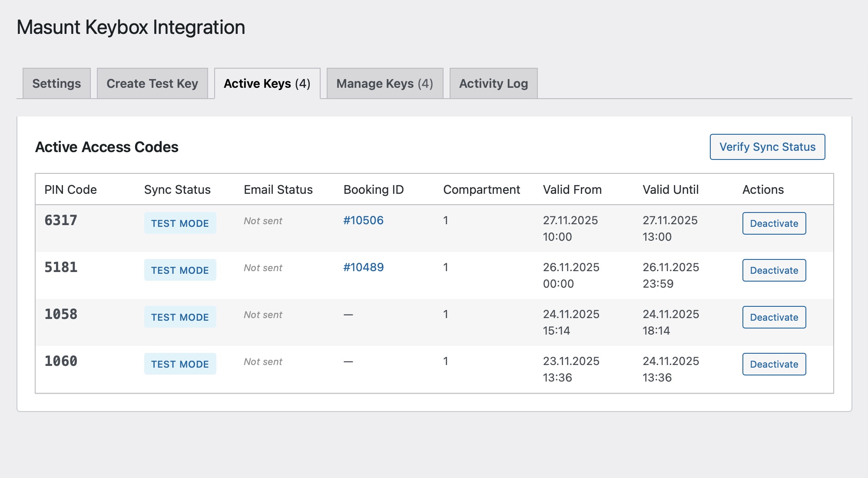This screenshot has width=868, height=478.
Task: Click the Sync Status column header
Action: (x=177, y=189)
